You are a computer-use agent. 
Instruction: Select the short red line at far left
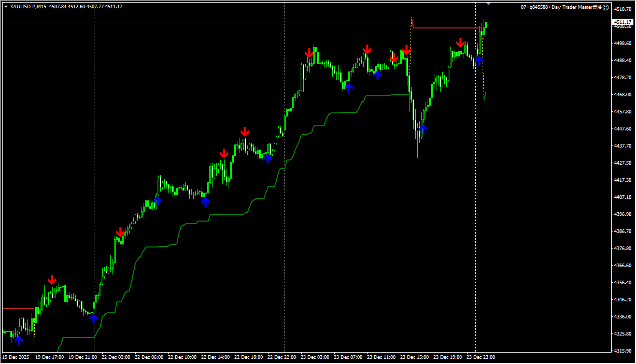coord(18,309)
